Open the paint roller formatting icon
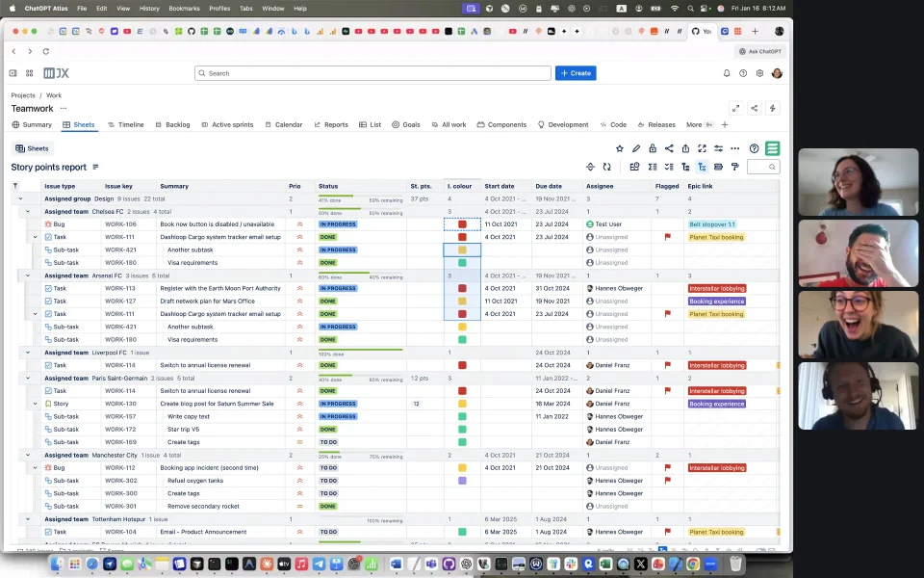Screen dimensions: 924x578 tap(734, 167)
